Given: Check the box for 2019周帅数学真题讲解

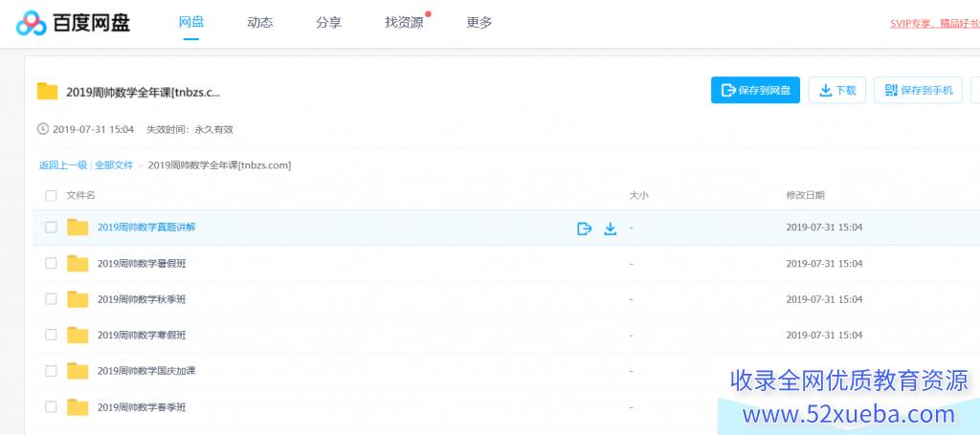Looking at the screenshot, I should click(x=51, y=228).
